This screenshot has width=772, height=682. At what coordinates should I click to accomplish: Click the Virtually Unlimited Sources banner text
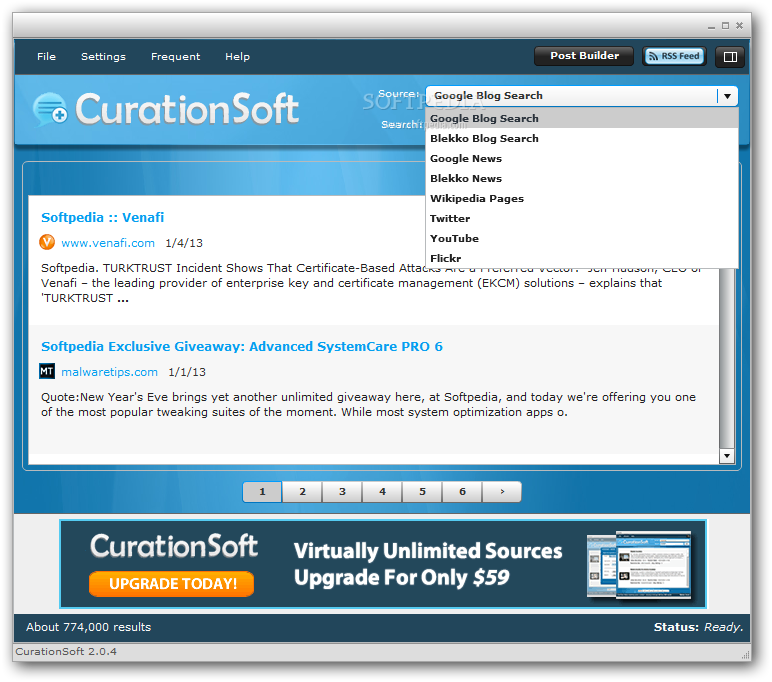point(428,551)
